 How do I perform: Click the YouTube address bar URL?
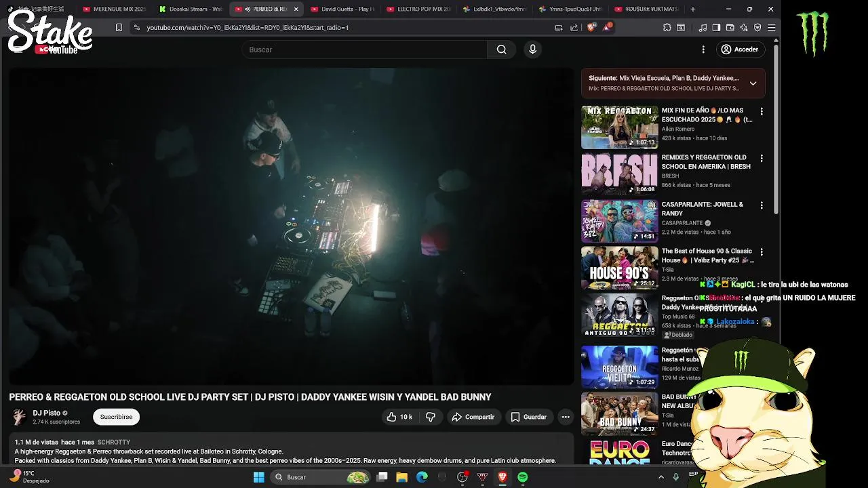(248, 28)
